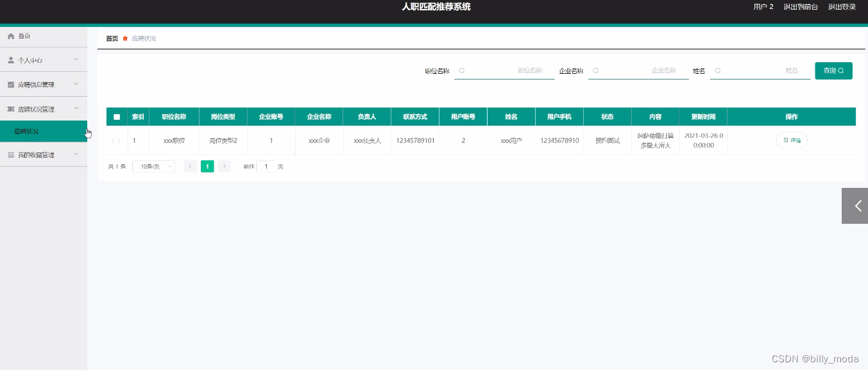Select page 1 in the pagination control

tap(207, 166)
